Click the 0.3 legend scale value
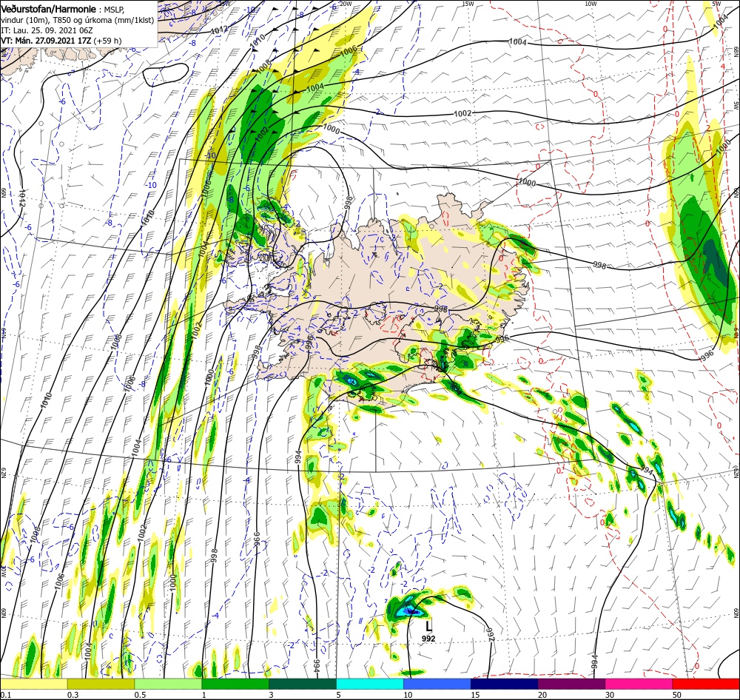 click(x=73, y=695)
